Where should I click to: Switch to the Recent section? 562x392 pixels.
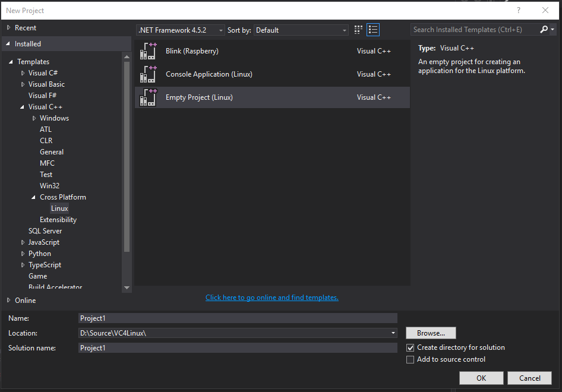pyautogui.click(x=25, y=27)
